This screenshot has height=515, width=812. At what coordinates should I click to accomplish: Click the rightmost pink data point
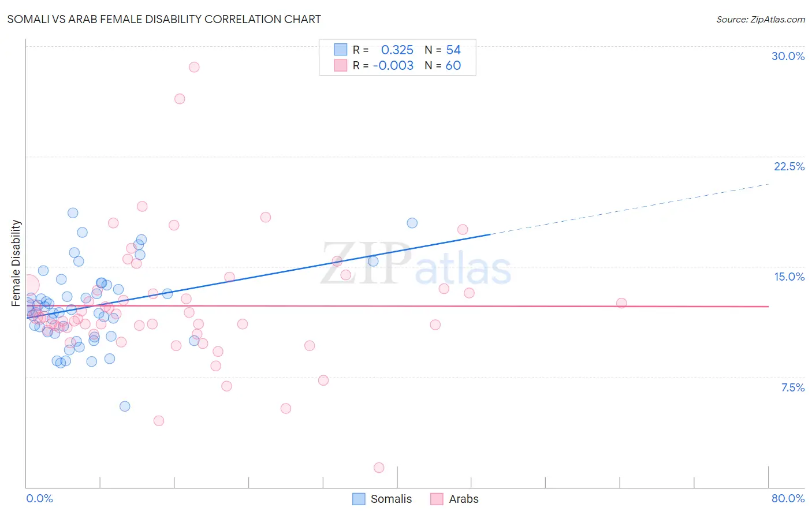click(x=621, y=303)
